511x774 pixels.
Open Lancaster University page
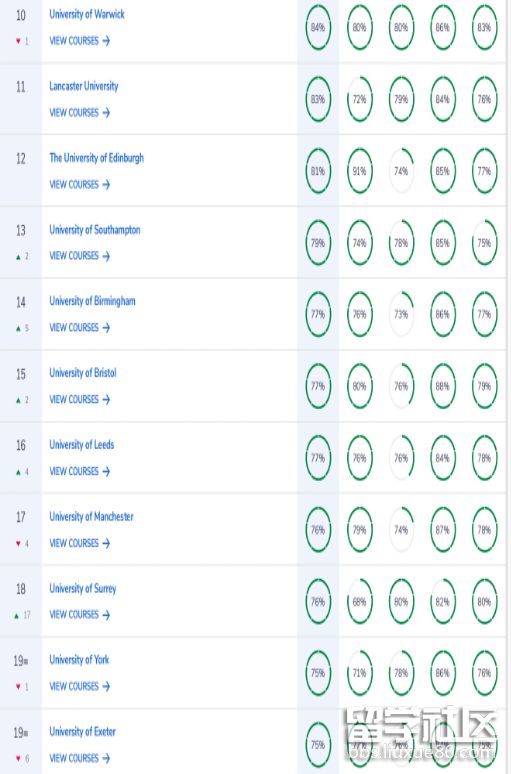tap(84, 86)
